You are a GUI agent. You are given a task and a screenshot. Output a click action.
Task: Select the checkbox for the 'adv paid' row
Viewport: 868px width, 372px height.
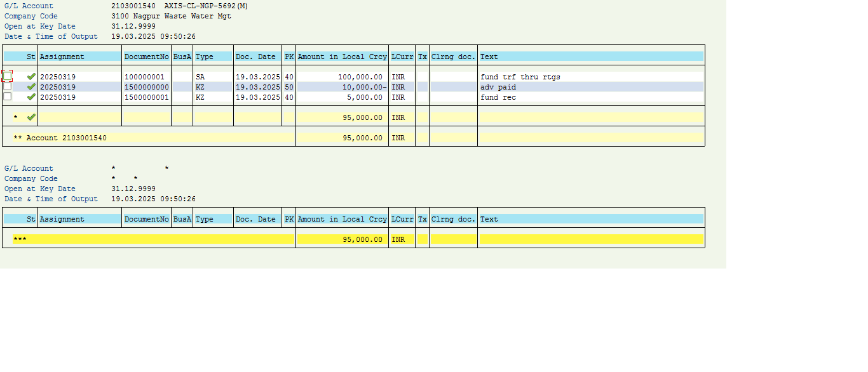point(8,86)
